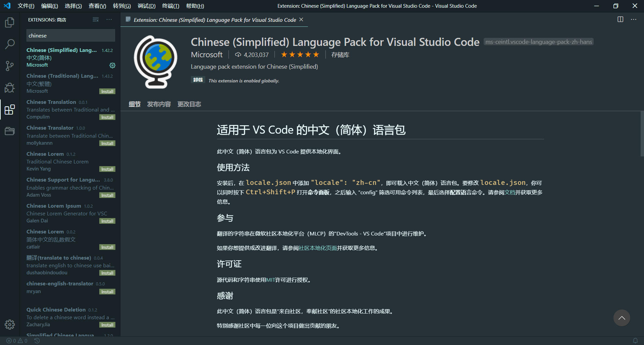
Task: Open the 文件(F) menu
Action: (x=26, y=6)
